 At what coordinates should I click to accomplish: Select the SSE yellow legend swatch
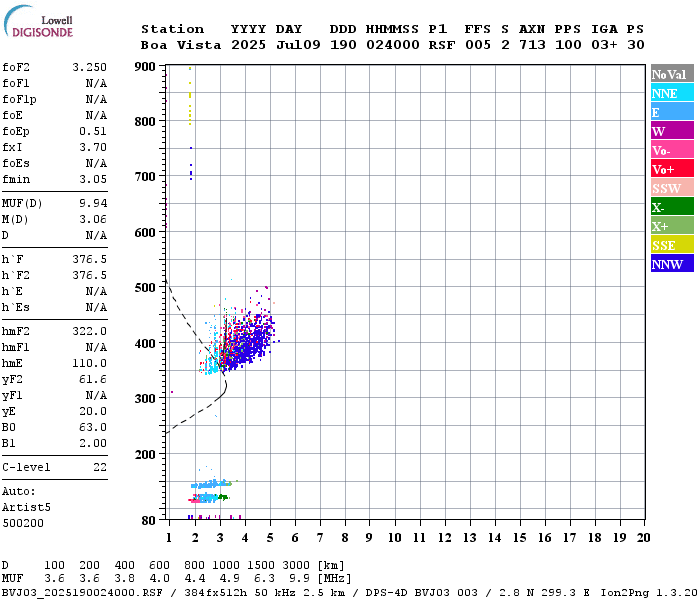tap(672, 245)
